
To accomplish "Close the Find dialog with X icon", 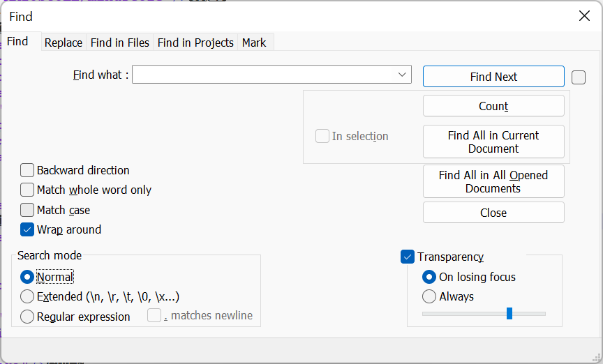I will (584, 16).
